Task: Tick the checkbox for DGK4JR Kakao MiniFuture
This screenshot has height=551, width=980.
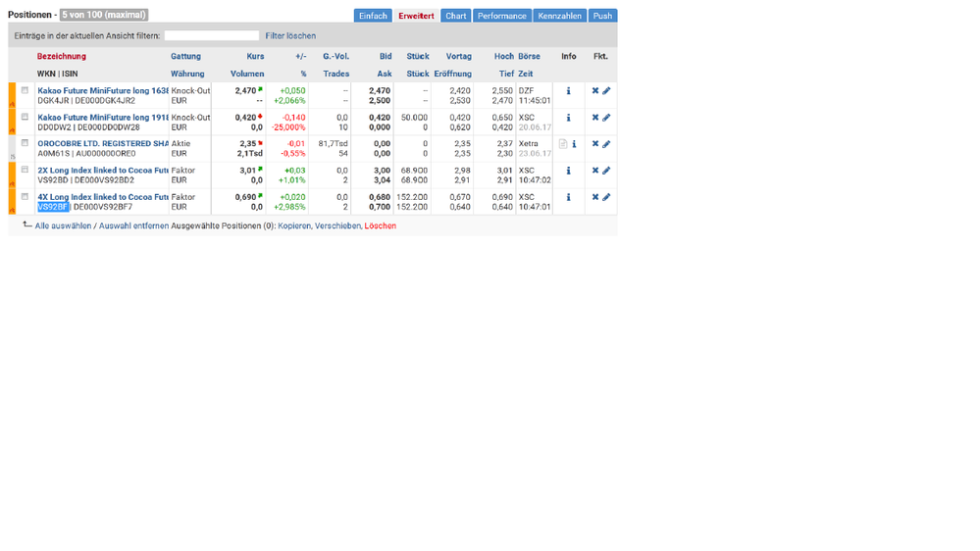Action: pyautogui.click(x=26, y=90)
